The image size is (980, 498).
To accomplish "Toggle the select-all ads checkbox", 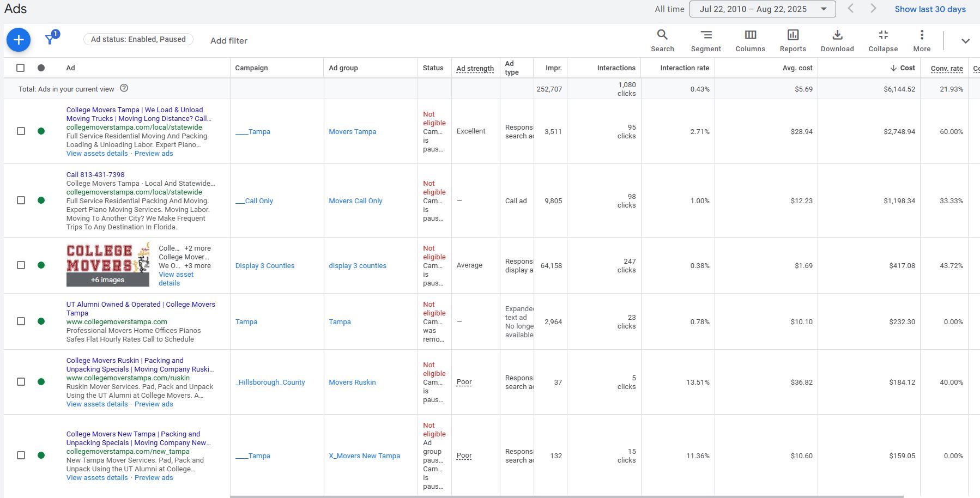I will click(x=21, y=68).
